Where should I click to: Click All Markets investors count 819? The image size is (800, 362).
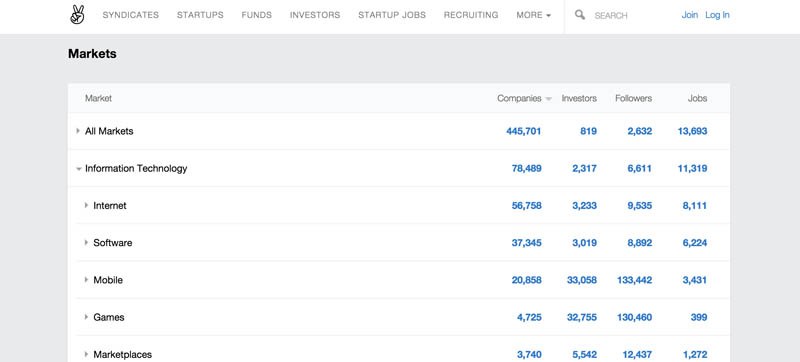(x=588, y=131)
